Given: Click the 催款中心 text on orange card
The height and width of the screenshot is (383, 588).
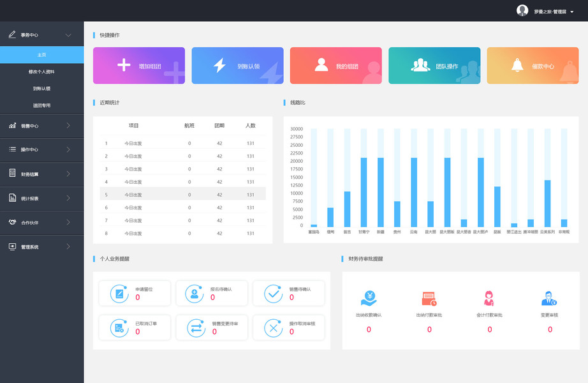Looking at the screenshot, I should tap(543, 66).
